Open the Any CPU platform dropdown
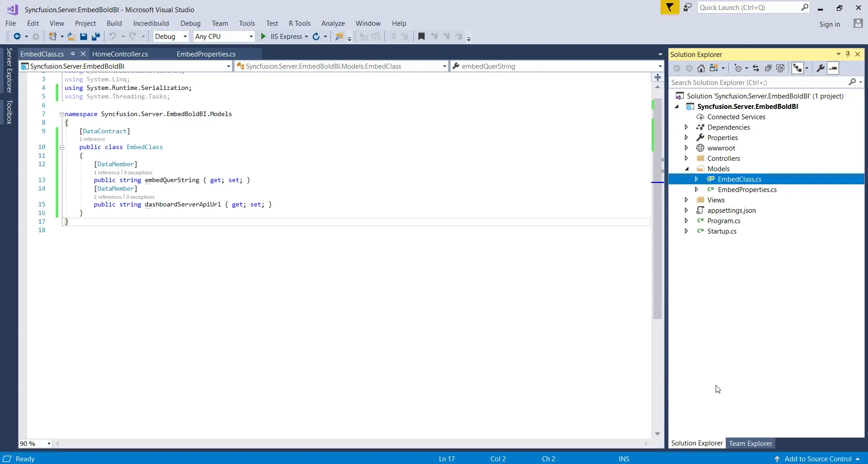This screenshot has width=868, height=464. coord(224,37)
